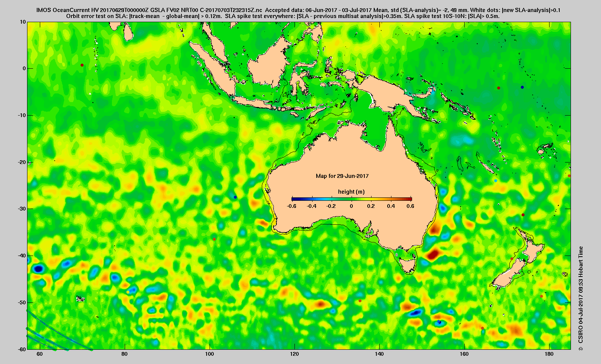Screen dimensions: 601x364
Task: Click the colorbar tick label -0.2
Action: (x=331, y=206)
